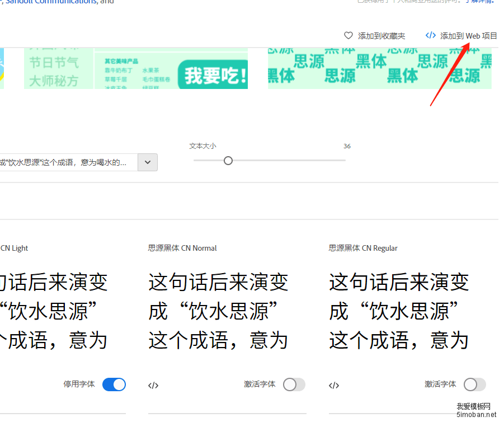Click the preview text of CN Light

53,311
